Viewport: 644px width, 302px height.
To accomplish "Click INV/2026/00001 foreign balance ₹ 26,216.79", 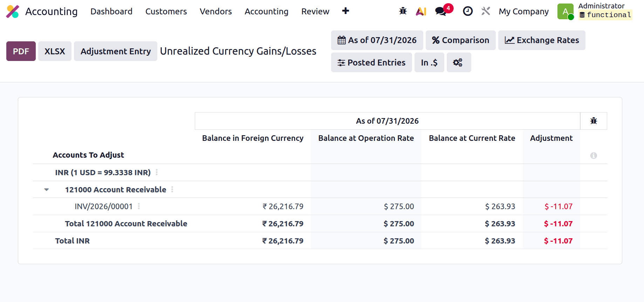I will pyautogui.click(x=283, y=206).
